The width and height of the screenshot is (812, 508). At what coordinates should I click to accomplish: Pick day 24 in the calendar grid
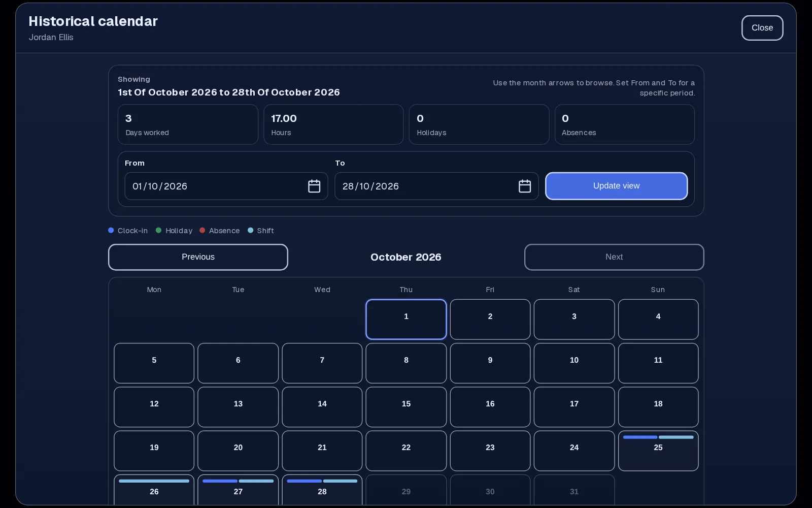(x=574, y=451)
